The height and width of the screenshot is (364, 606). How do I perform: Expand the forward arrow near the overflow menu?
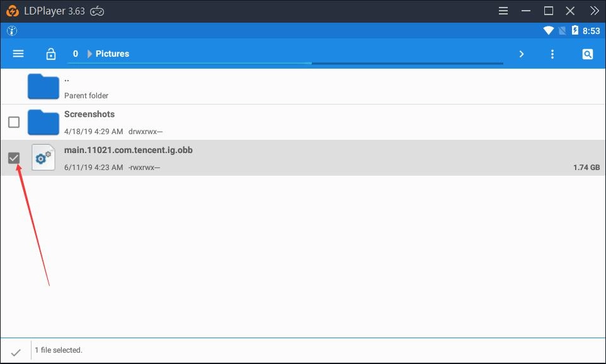point(522,54)
